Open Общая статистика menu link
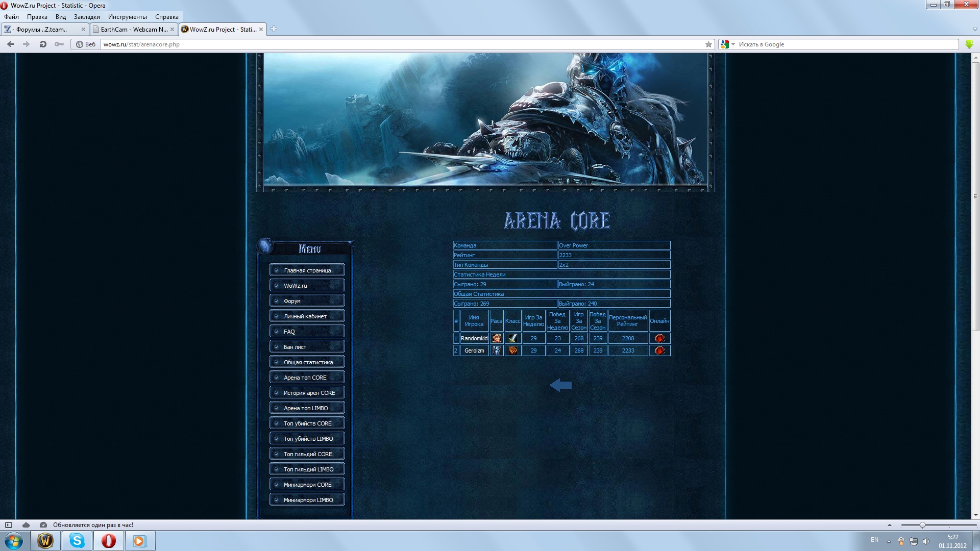This screenshot has height=551, width=980. [307, 362]
